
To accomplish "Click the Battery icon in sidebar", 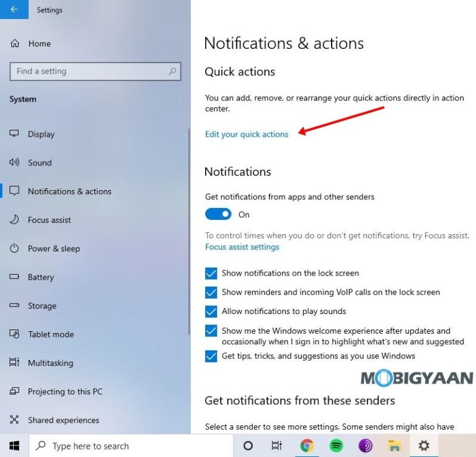I will coord(14,277).
